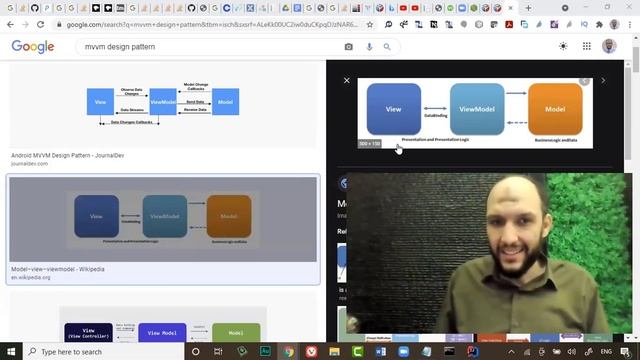Open Task View in taskbar

(x=218, y=351)
